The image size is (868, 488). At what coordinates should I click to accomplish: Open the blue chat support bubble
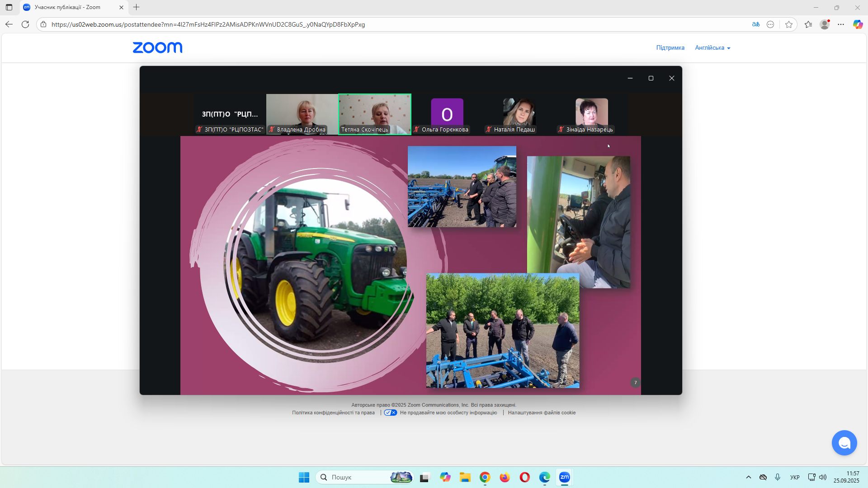844,443
